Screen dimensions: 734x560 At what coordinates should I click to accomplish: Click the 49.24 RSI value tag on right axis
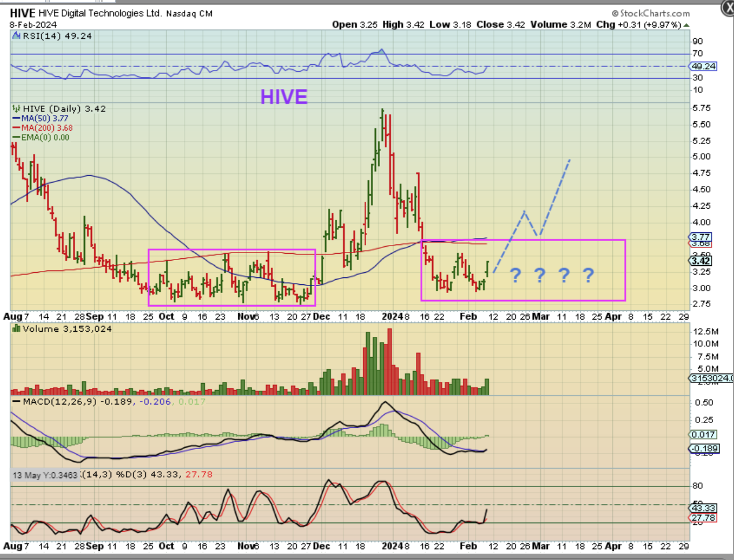pyautogui.click(x=704, y=66)
